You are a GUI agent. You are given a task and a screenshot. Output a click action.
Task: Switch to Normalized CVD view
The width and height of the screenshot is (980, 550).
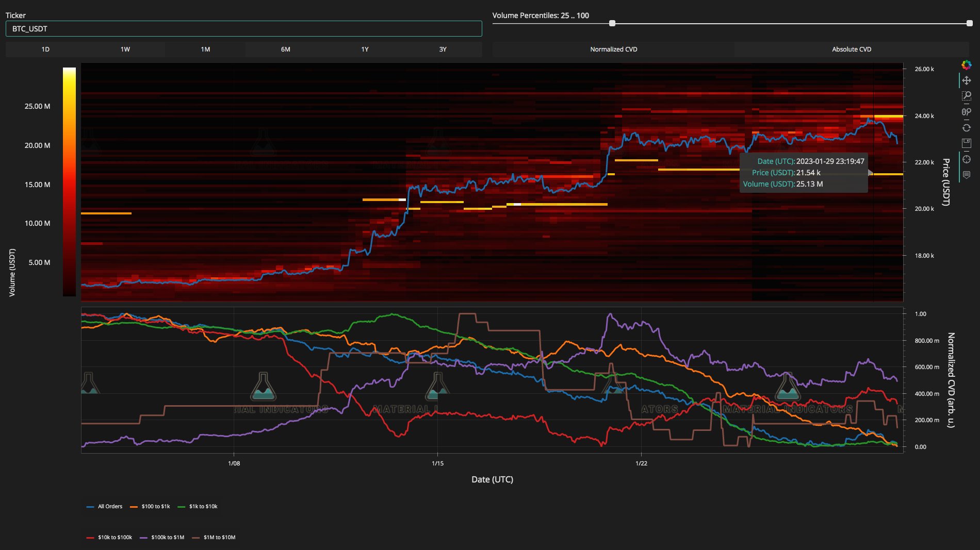(x=613, y=49)
